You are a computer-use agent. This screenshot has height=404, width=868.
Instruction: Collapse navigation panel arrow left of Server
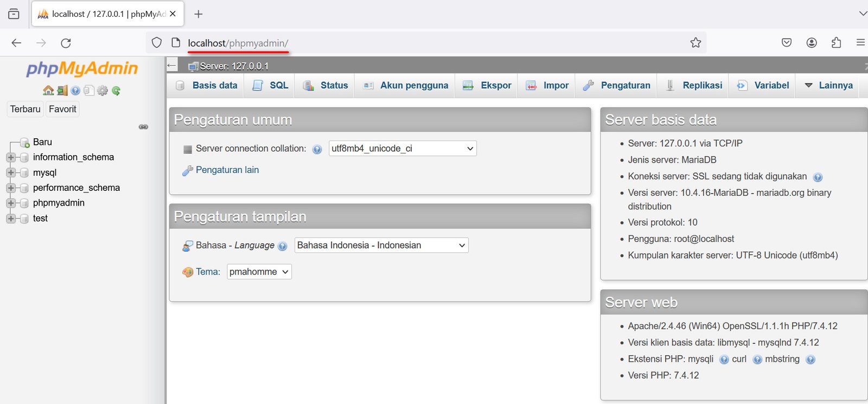[172, 66]
